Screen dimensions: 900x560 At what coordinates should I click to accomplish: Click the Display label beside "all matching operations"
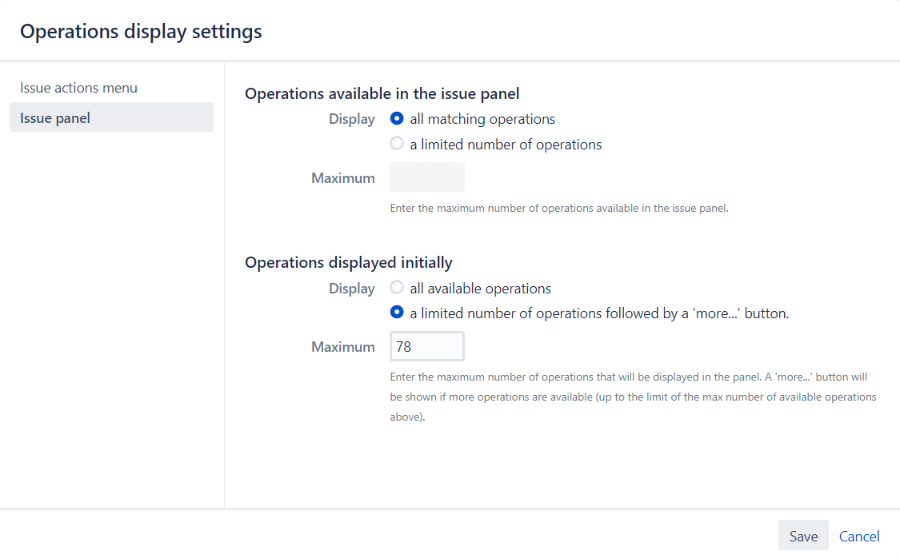(x=352, y=119)
